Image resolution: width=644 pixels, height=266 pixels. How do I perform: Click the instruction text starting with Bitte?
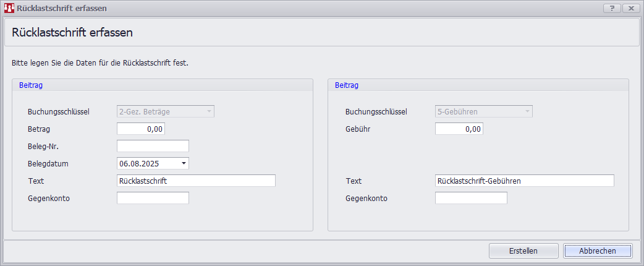pyautogui.click(x=100, y=63)
